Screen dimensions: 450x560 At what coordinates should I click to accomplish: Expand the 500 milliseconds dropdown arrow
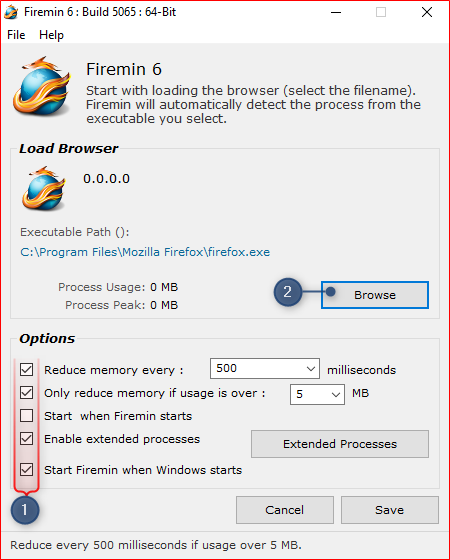[311, 369]
